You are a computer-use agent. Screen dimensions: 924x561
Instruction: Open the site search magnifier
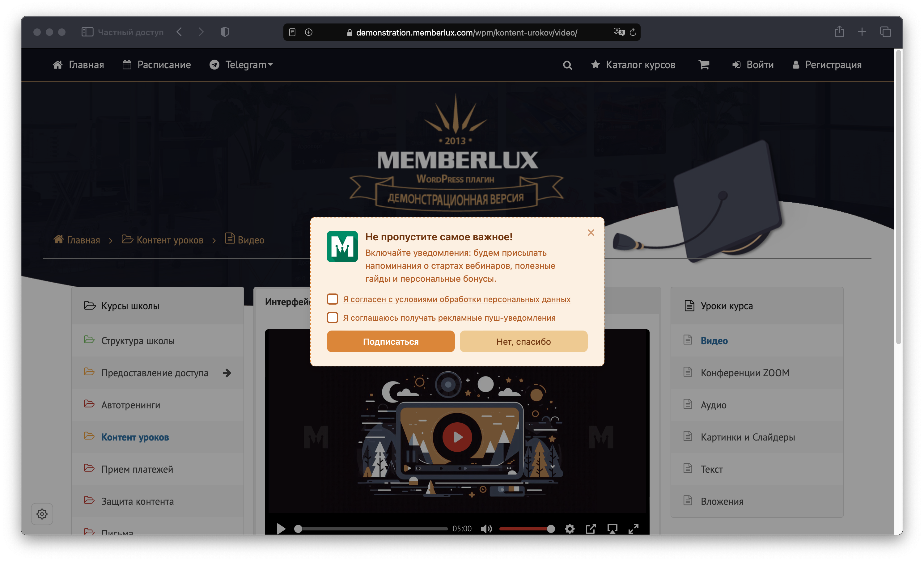click(x=567, y=65)
